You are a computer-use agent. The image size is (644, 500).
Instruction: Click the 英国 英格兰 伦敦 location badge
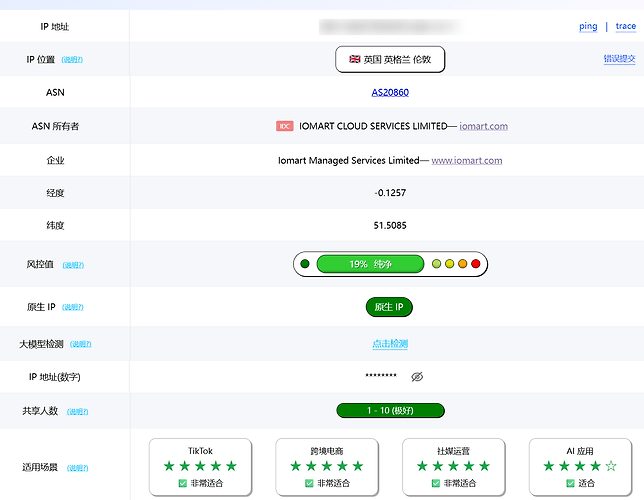coord(390,60)
